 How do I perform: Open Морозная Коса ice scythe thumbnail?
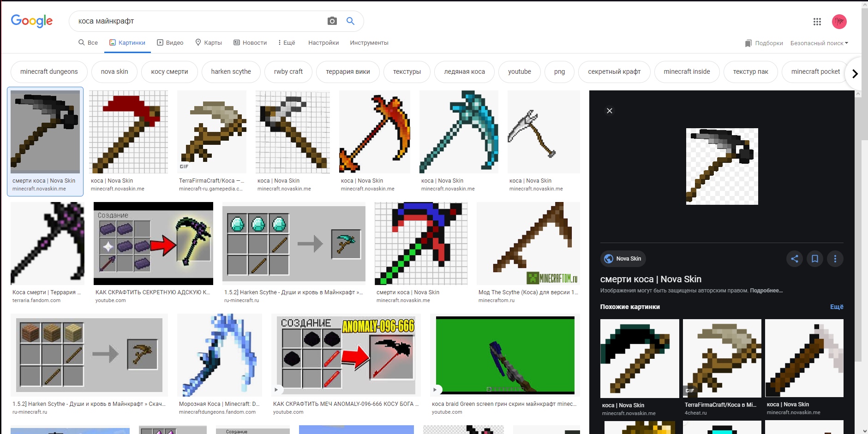click(220, 355)
